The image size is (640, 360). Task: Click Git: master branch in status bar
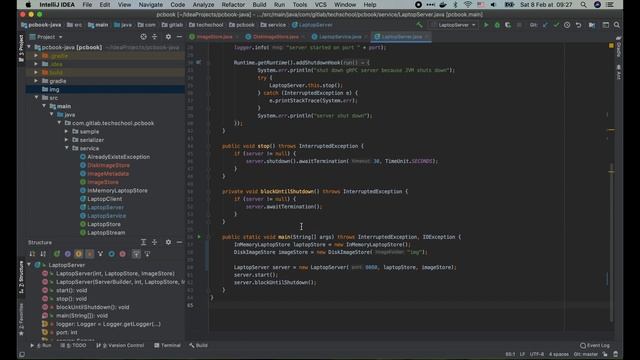(x=586, y=354)
